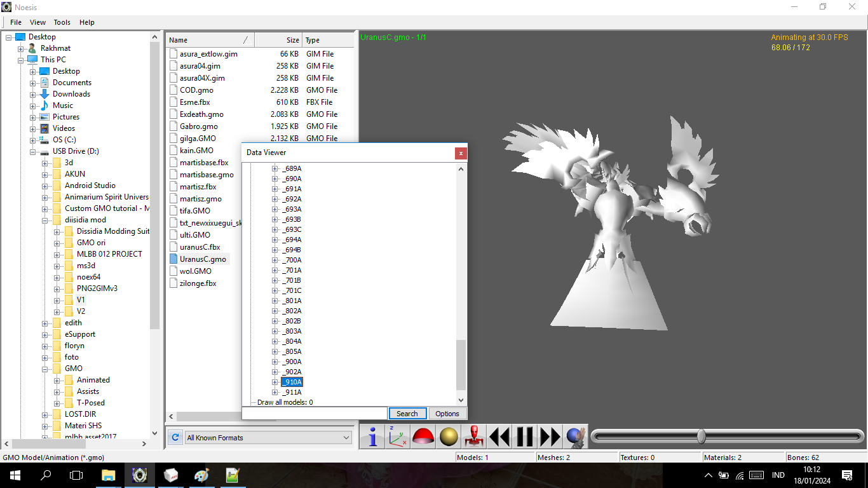Open the All Known Formats dropdown
The width and height of the screenshot is (868, 488).
tap(268, 437)
